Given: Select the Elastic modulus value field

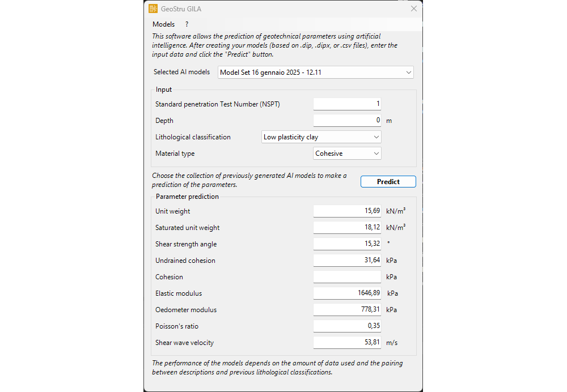Looking at the screenshot, I should click(x=347, y=293).
